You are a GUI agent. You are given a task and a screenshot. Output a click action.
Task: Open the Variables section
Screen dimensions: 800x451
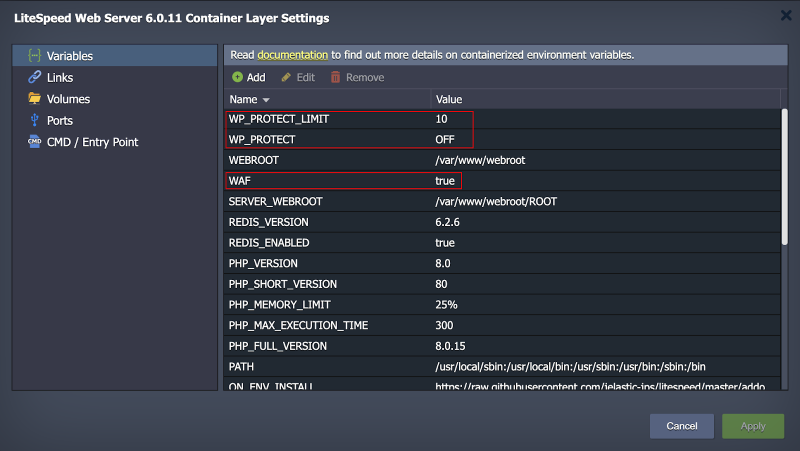tap(115, 56)
